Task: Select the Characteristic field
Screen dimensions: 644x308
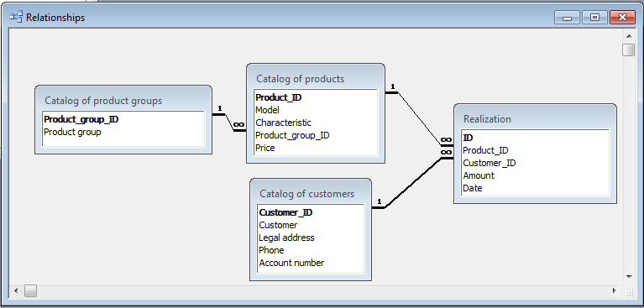Action: [316, 123]
